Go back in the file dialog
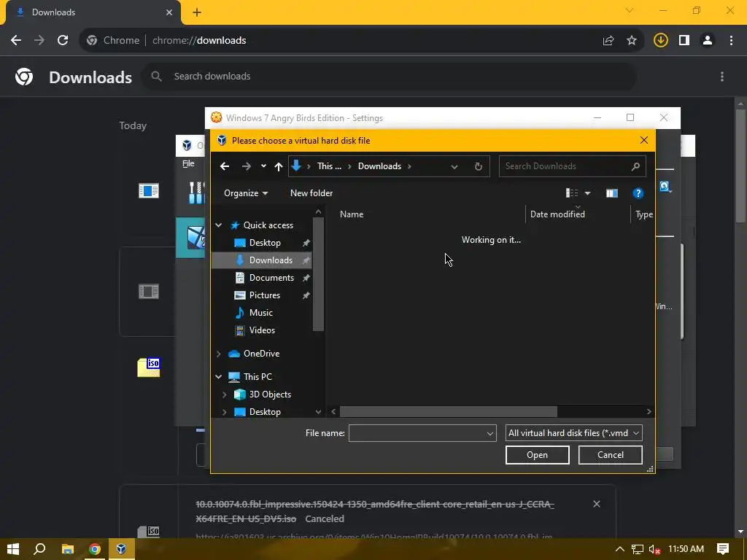This screenshot has height=560, width=747. 225,166
